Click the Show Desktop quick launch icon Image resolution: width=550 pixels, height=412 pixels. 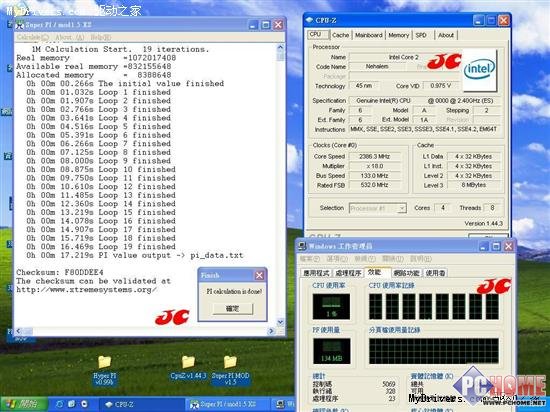tap(72, 404)
